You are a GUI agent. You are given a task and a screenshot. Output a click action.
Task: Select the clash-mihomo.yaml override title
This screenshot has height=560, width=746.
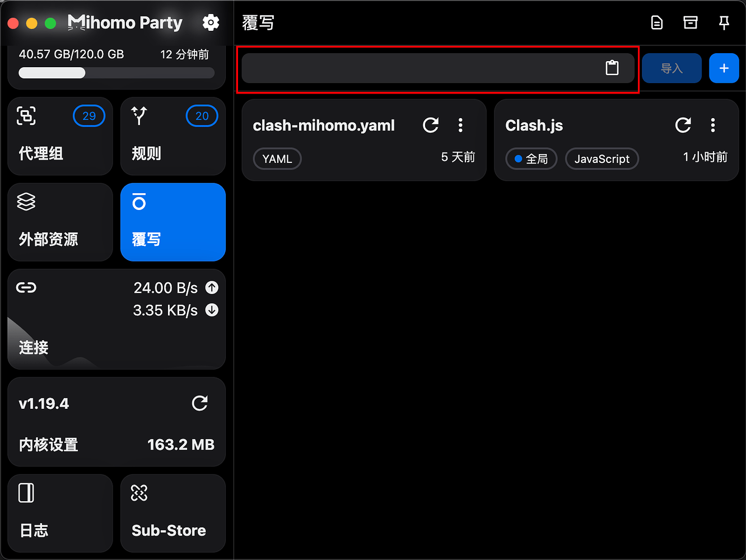point(324,125)
